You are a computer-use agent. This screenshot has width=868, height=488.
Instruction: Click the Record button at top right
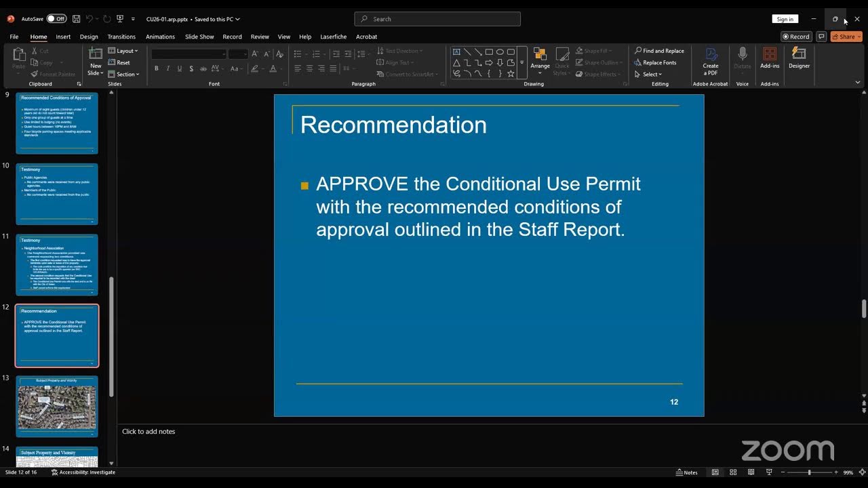[x=796, y=37]
